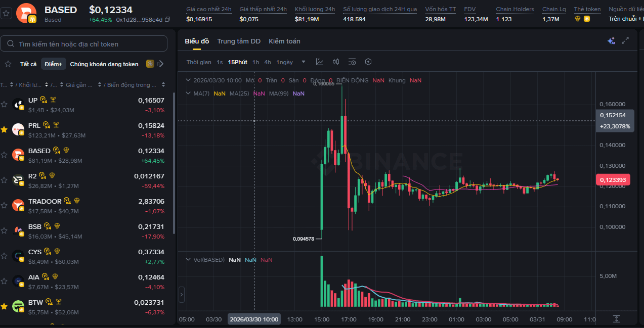
Task: Switch to Kiểm toán tab
Action: 284,41
